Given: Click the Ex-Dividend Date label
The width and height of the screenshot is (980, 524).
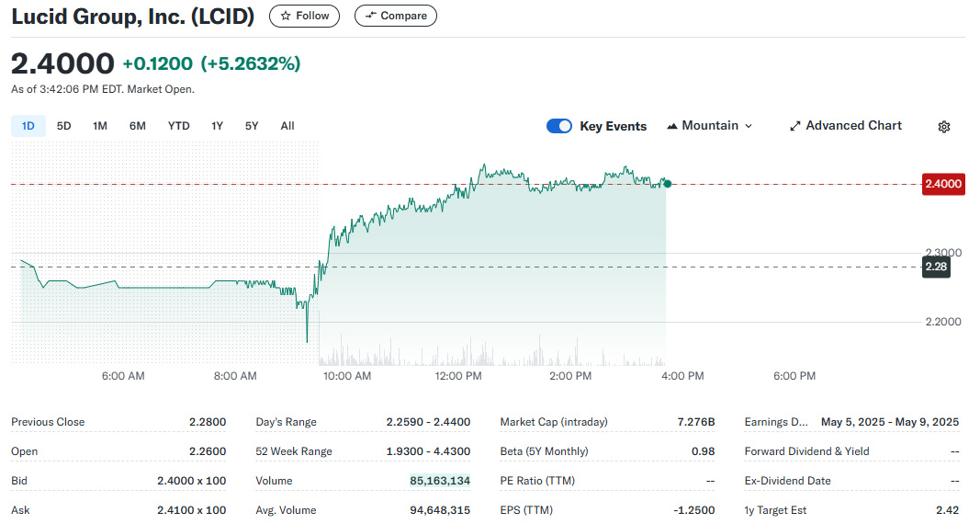Looking at the screenshot, I should point(787,481).
